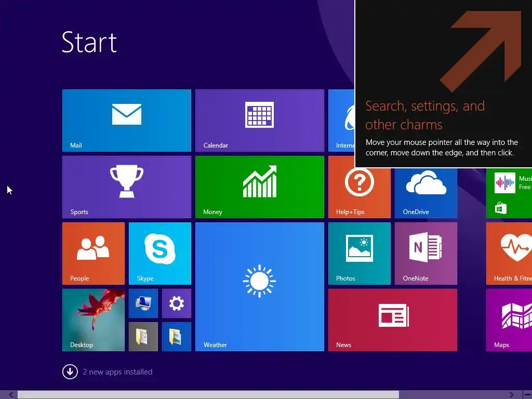Click the zoom-out minus button at bottom corner

(528, 395)
